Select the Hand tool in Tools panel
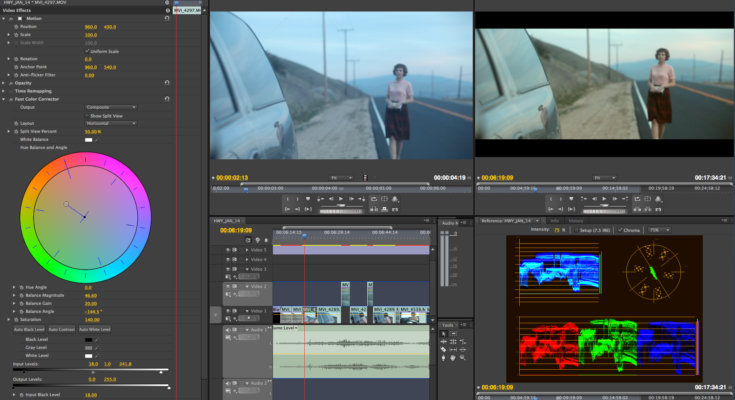The image size is (735, 400). point(453,358)
